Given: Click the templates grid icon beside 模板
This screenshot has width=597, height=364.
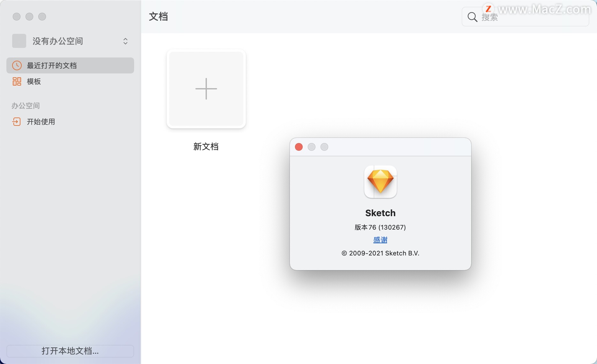Looking at the screenshot, I should [x=17, y=81].
